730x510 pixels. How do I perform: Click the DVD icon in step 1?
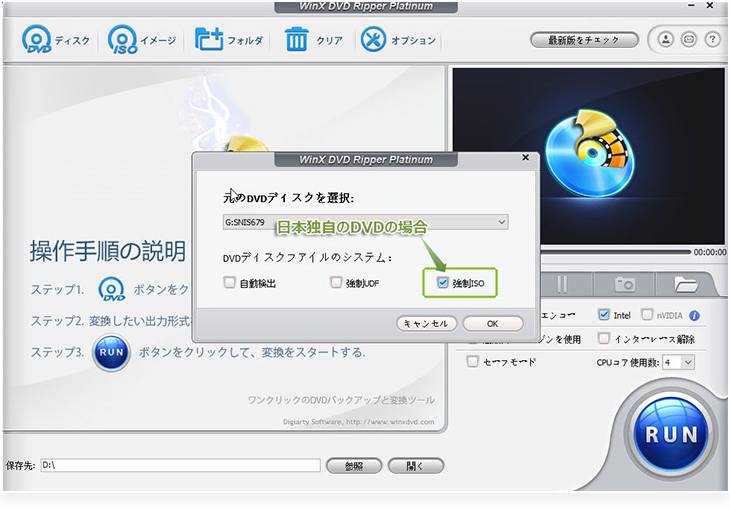[x=112, y=289]
